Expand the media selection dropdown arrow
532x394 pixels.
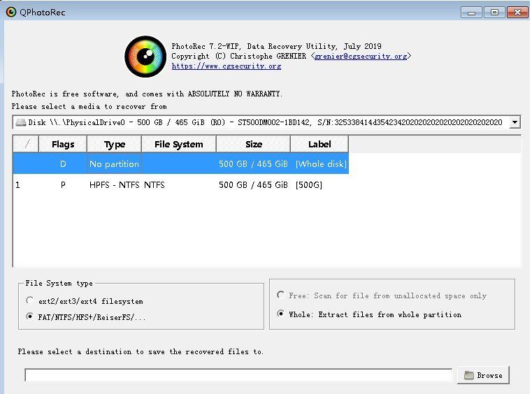[x=515, y=122]
